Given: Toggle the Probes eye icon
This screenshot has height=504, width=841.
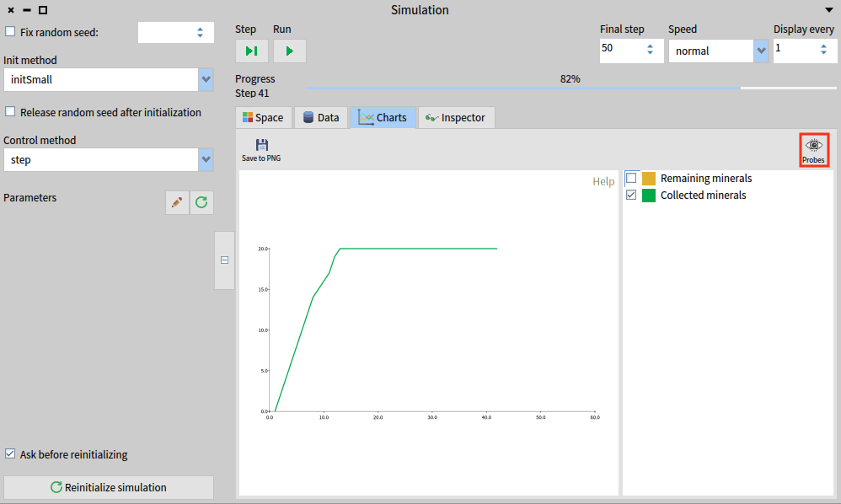Looking at the screenshot, I should [x=813, y=150].
